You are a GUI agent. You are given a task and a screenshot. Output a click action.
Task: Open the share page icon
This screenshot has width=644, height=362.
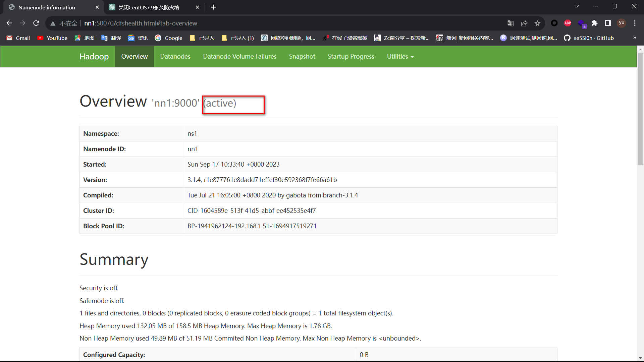click(524, 23)
